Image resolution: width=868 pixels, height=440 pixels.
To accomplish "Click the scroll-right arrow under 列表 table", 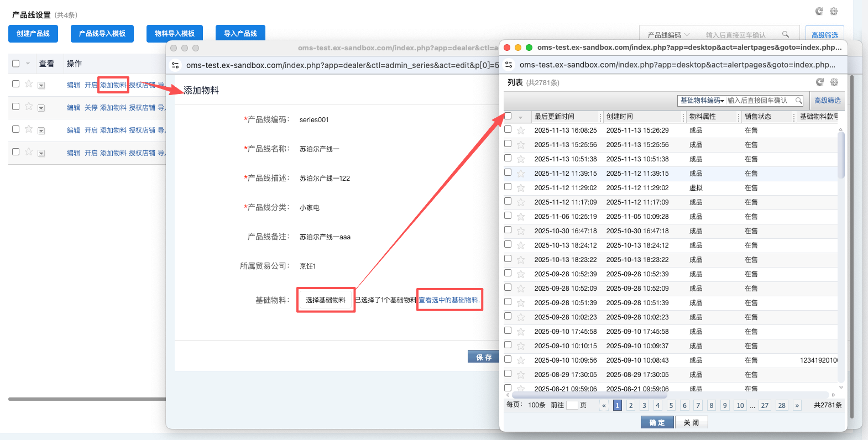I will pyautogui.click(x=833, y=395).
